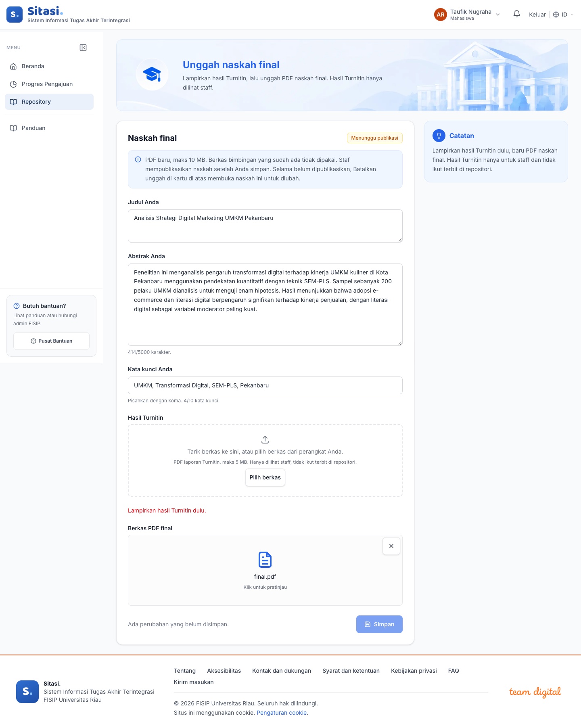This screenshot has width=581, height=728.
Task: Click the Klik untuk pratinjau caption
Action: [x=265, y=587]
